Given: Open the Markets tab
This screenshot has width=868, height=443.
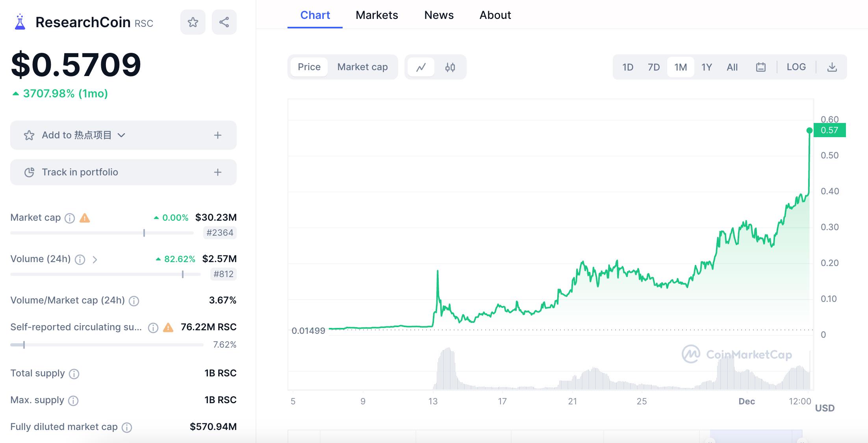Looking at the screenshot, I should pyautogui.click(x=377, y=15).
